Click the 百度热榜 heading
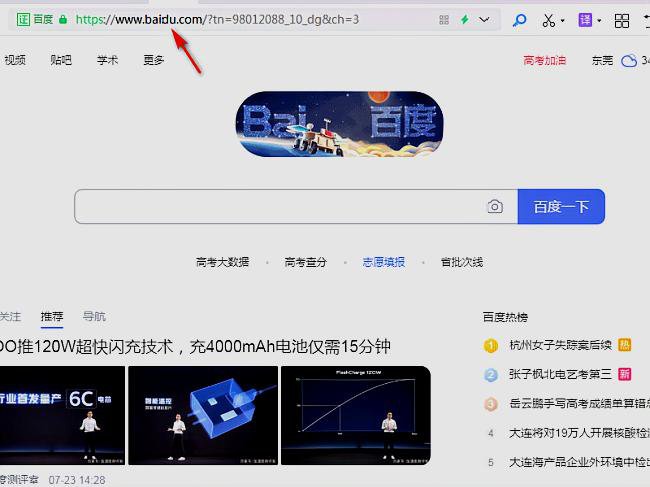Image resolution: width=650 pixels, height=487 pixels. coord(505,317)
